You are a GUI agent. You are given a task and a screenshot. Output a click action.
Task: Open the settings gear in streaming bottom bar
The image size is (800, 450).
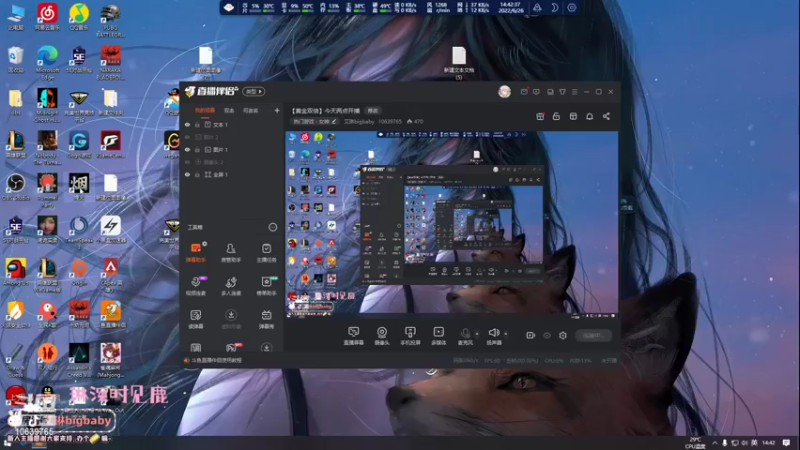pos(563,335)
